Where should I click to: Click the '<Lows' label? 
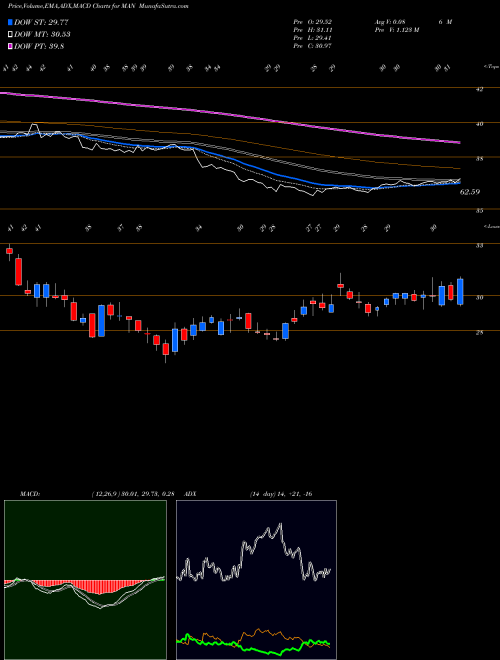pyautogui.click(x=491, y=226)
